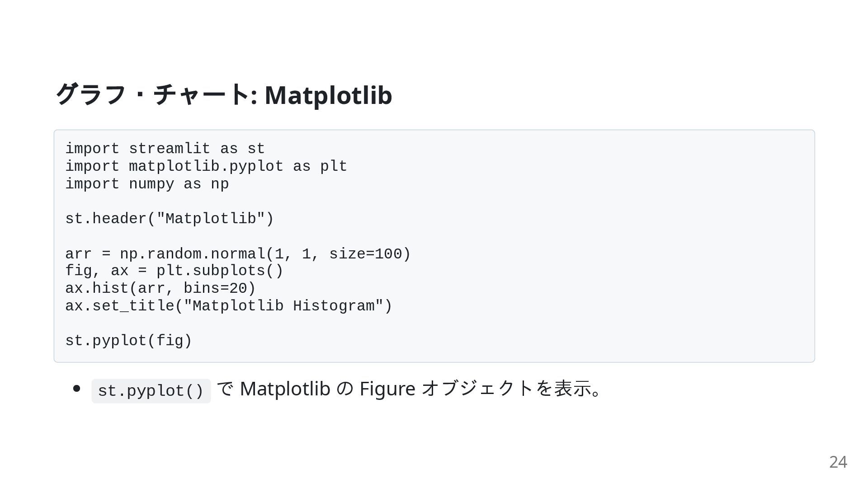
Task: Click the word "Matplotlib" in the title
Action: (328, 95)
